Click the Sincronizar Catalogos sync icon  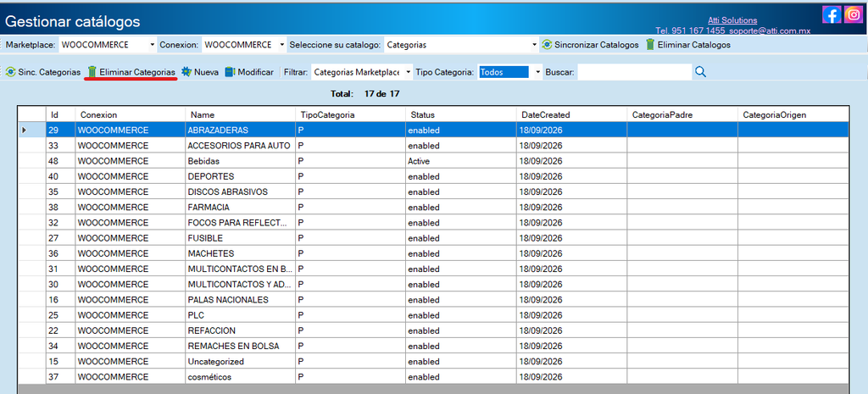click(547, 44)
